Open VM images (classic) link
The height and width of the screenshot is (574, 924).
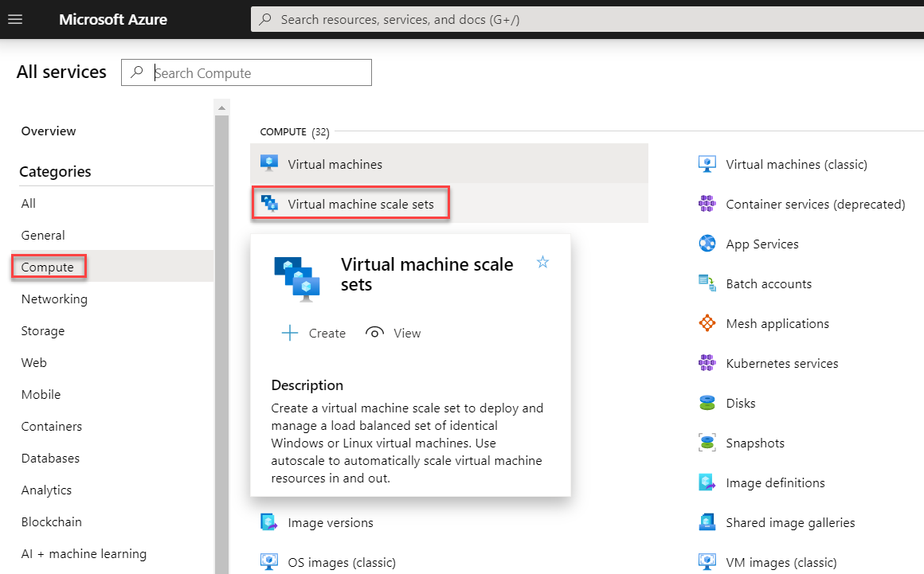781,562
